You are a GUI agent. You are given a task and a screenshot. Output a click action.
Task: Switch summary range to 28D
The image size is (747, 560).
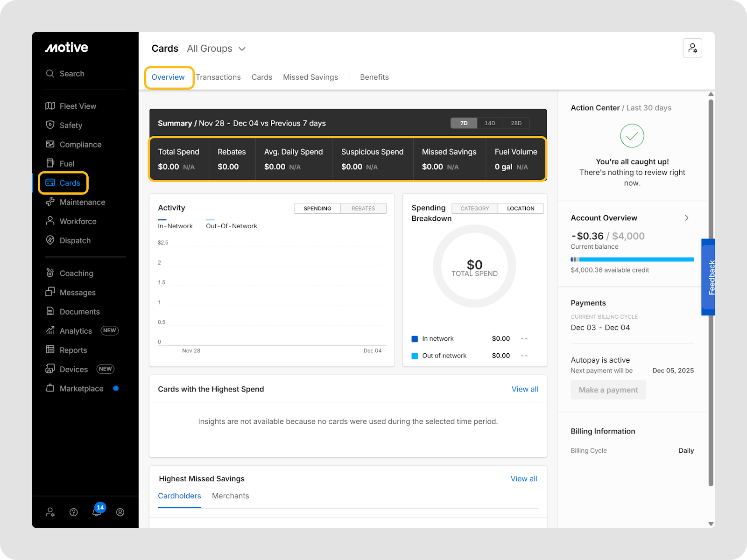(516, 123)
